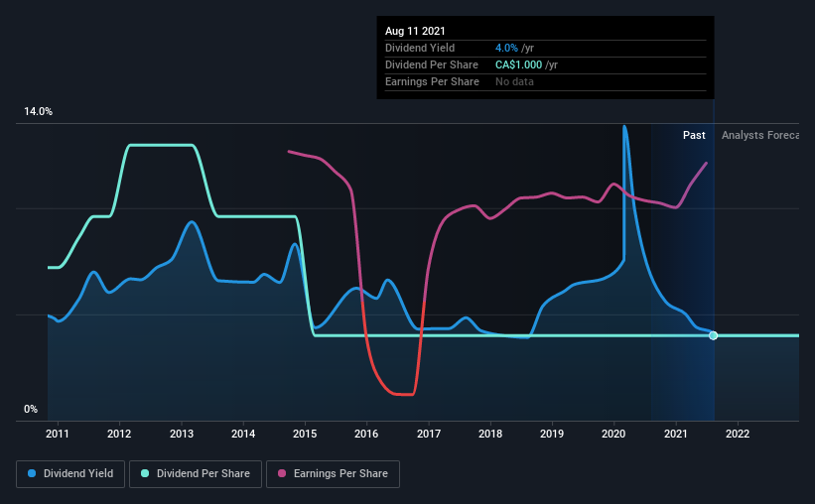Click the 2015 x-axis label
Viewport: 815px width, 504px height.
[305, 434]
